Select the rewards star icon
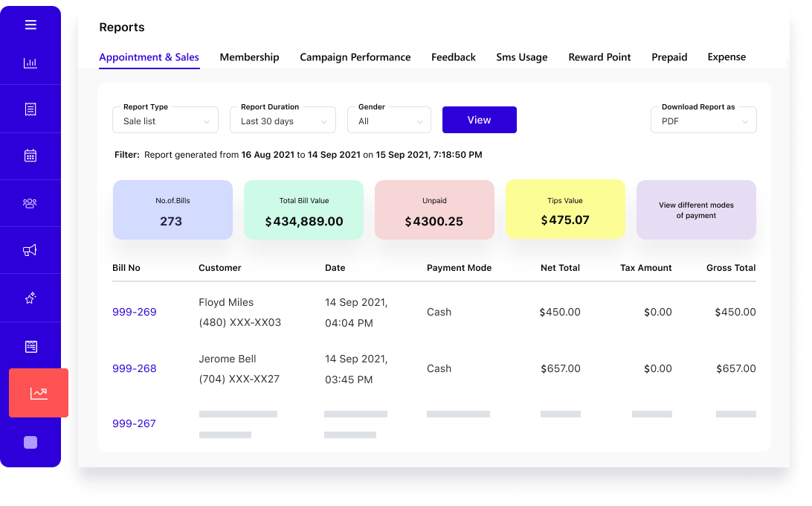812x506 pixels. pos(30,298)
